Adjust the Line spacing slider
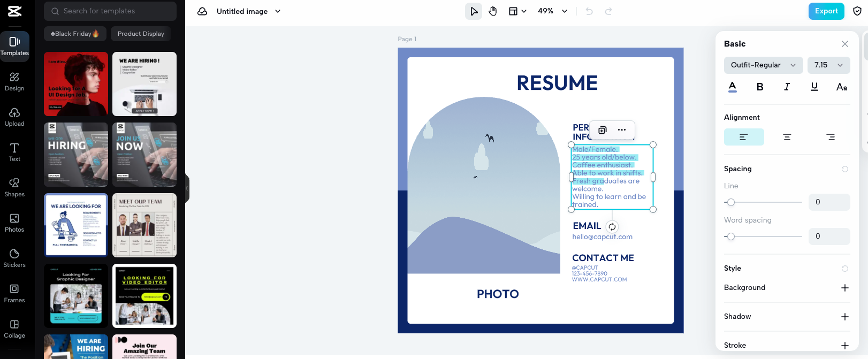The height and width of the screenshot is (359, 868). click(x=763, y=202)
